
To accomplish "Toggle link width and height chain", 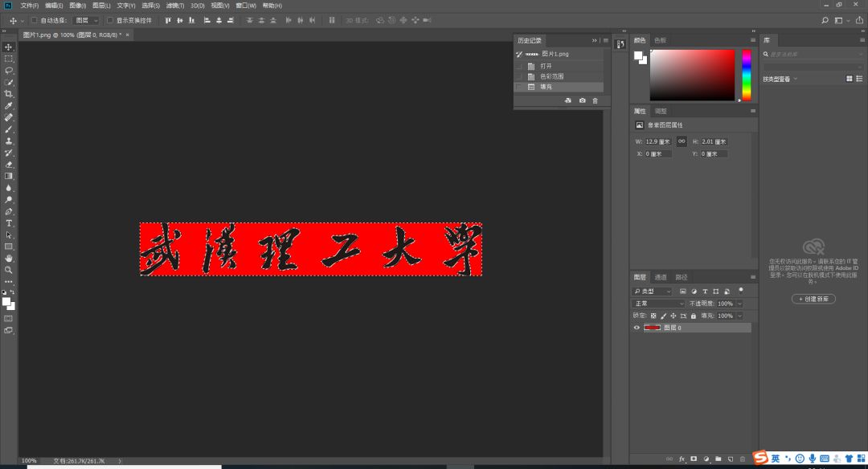I will coord(682,141).
